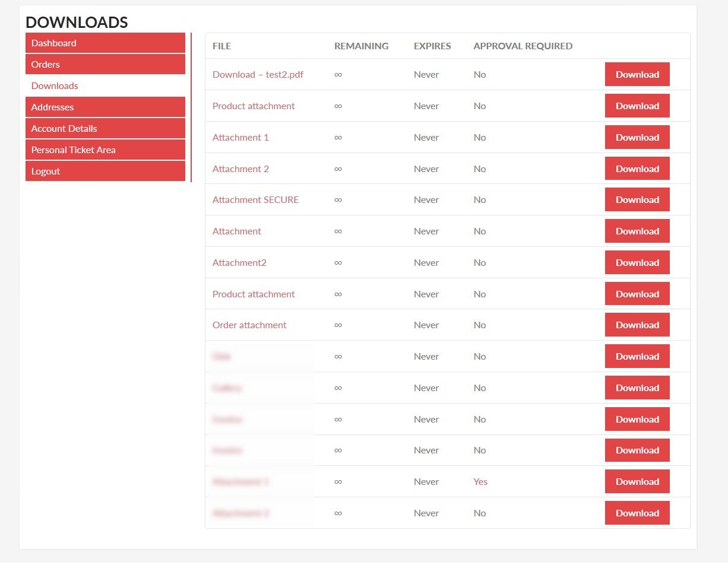The image size is (728, 568).
Task: Open the Attachment2 file link
Action: click(x=239, y=262)
